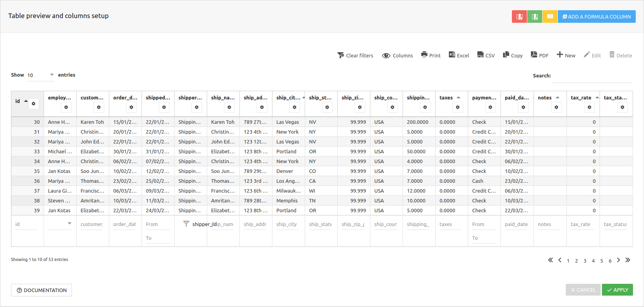Image resolution: width=644 pixels, height=307 pixels.
Task: Click the id filter input
Action: coord(26,224)
